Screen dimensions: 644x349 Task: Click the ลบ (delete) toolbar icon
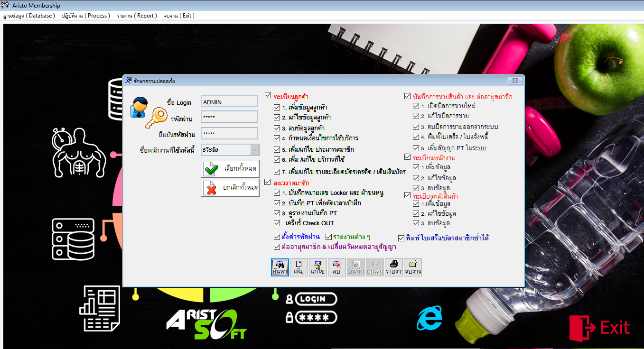pos(337,267)
